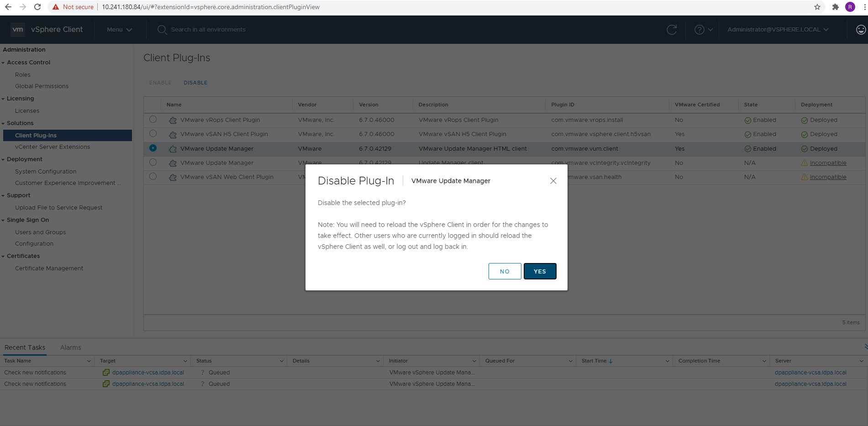This screenshot has height=426, width=868.
Task: Open the Administrator@VSPHERE.LOCAL user dropdown
Action: pyautogui.click(x=778, y=30)
